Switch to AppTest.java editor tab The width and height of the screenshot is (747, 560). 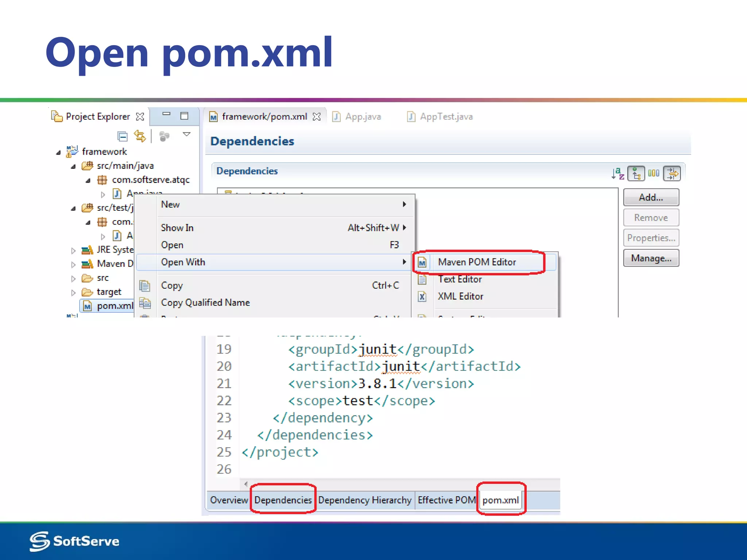440,117
